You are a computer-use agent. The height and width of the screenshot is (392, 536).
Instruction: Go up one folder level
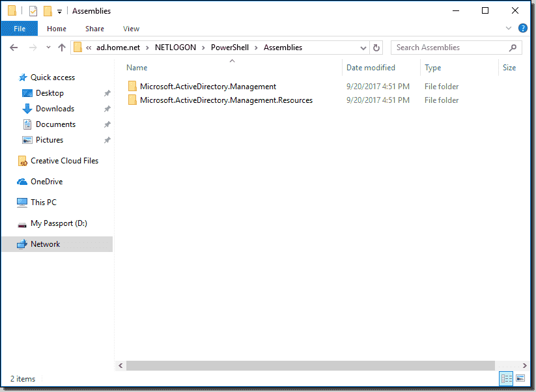point(62,48)
